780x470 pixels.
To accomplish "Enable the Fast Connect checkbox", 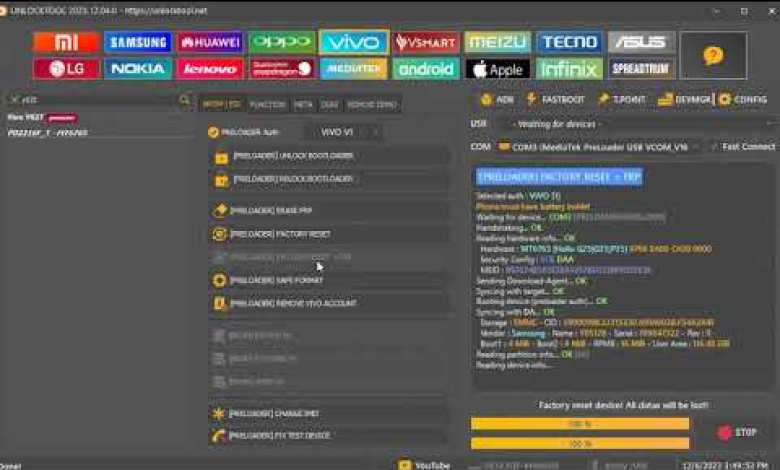I will pos(713,146).
